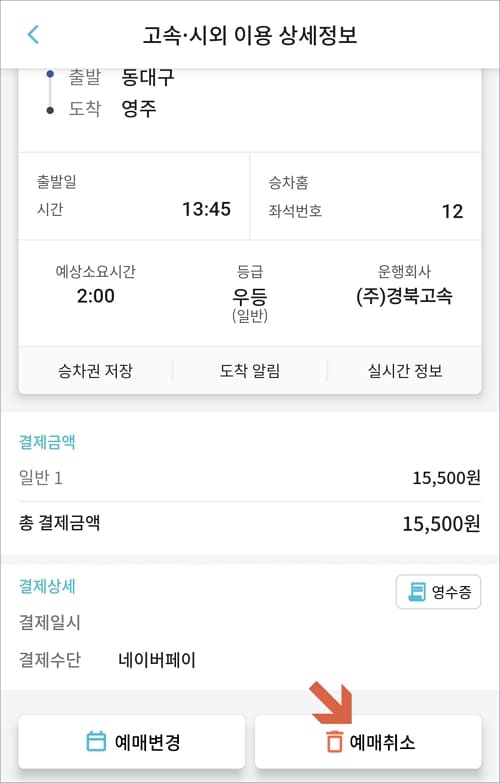500x783 pixels.
Task: Select seat number 12
Action: [453, 211]
